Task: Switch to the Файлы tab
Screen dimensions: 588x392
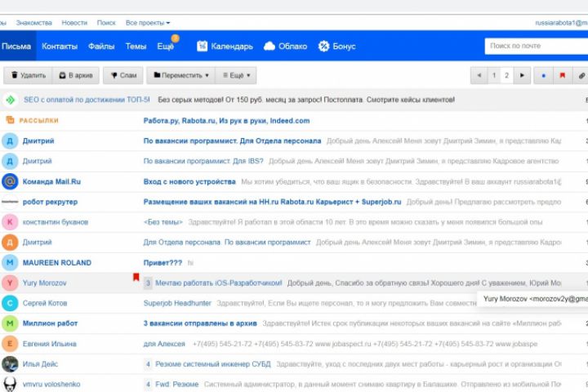Action: click(x=101, y=46)
